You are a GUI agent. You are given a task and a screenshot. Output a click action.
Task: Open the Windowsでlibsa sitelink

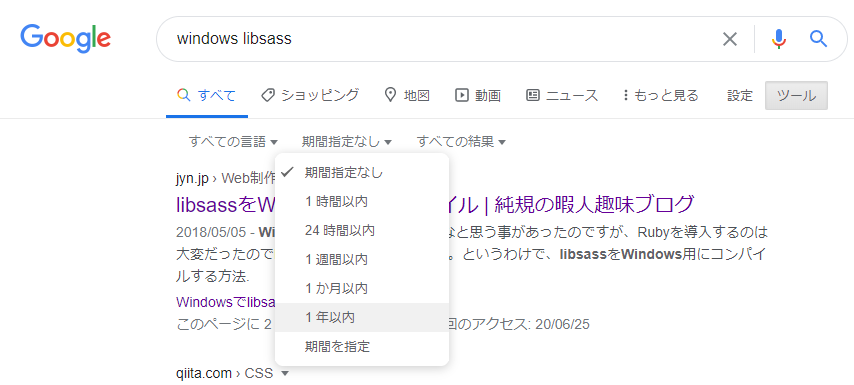coord(225,302)
